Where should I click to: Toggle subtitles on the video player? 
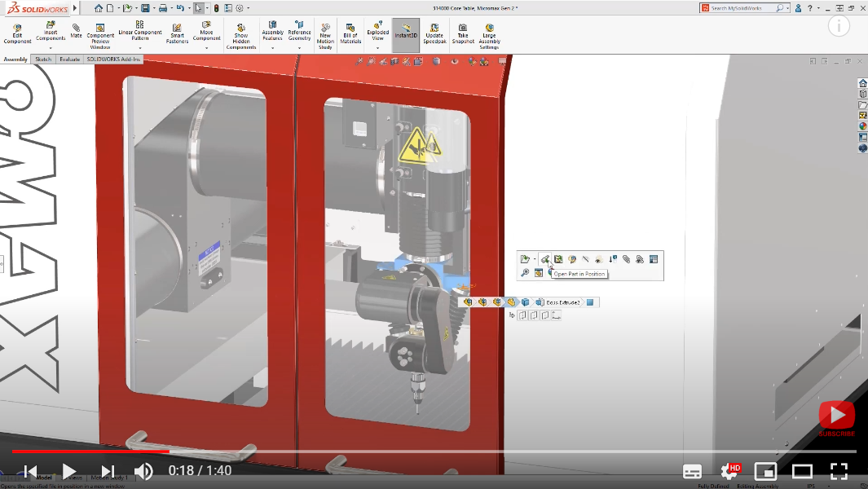pyautogui.click(x=692, y=471)
